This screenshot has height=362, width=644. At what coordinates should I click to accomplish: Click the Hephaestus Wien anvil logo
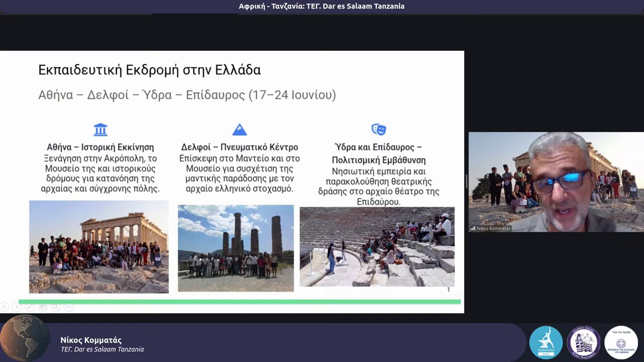point(546,342)
